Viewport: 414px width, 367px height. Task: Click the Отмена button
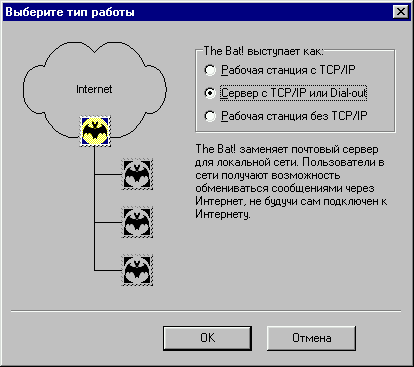tap(311, 338)
